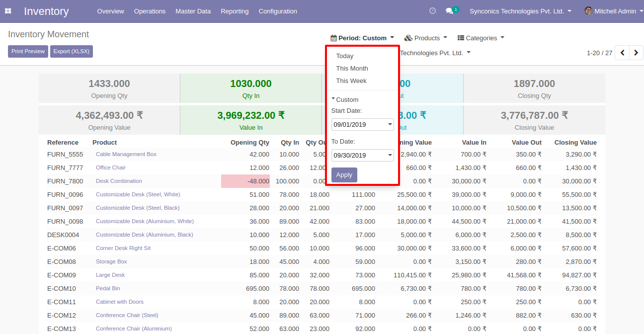644x334 pixels.
Task: Select Today period option
Action: click(344, 56)
